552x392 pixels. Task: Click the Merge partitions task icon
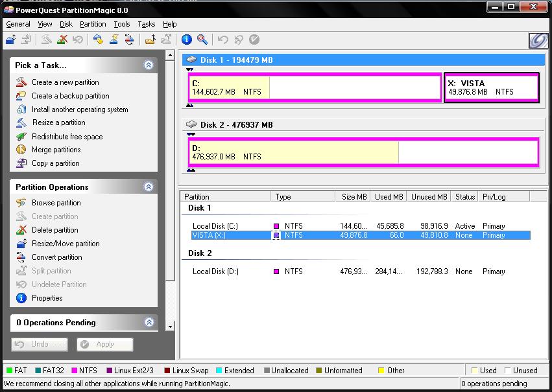click(x=21, y=150)
